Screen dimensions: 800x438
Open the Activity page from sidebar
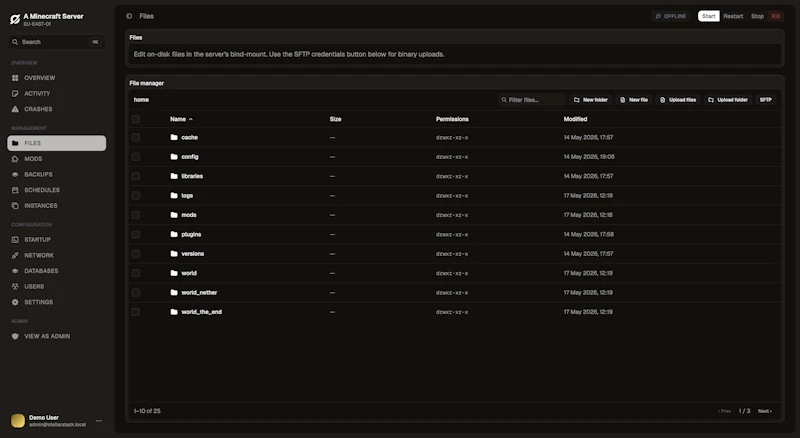click(x=57, y=93)
